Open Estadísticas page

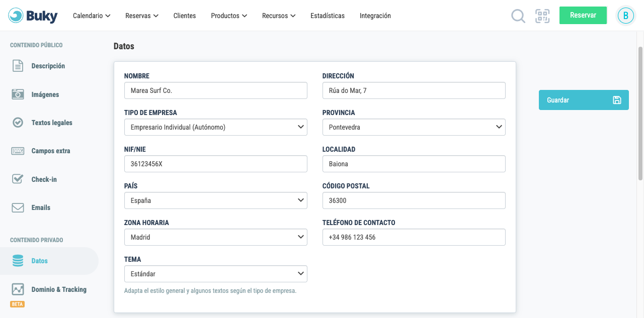328,16
